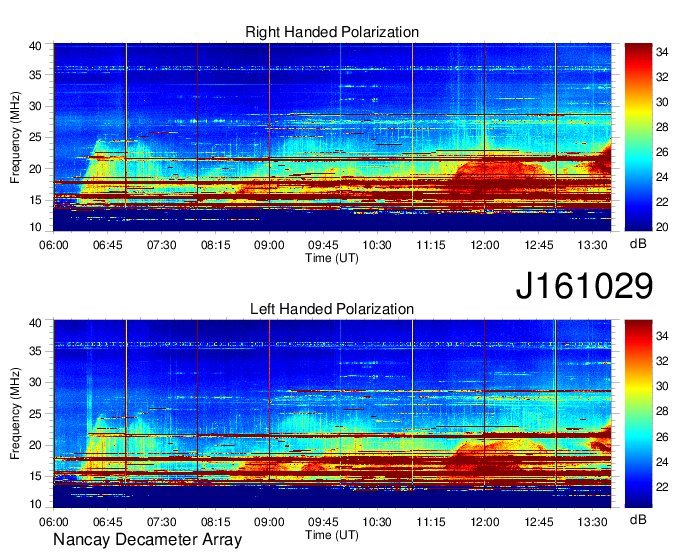
Task: Click the 28 dB tick on the Left Handed colorbar
Action: click(x=662, y=411)
